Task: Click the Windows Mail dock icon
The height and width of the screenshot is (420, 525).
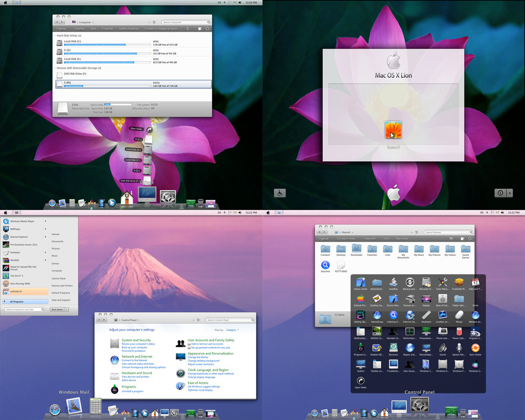Action: [73, 406]
